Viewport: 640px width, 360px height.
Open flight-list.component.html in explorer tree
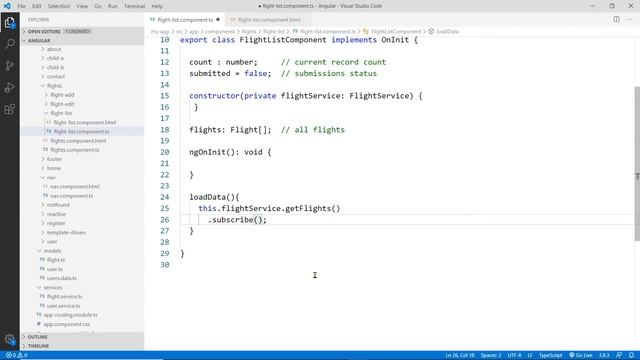84,122
